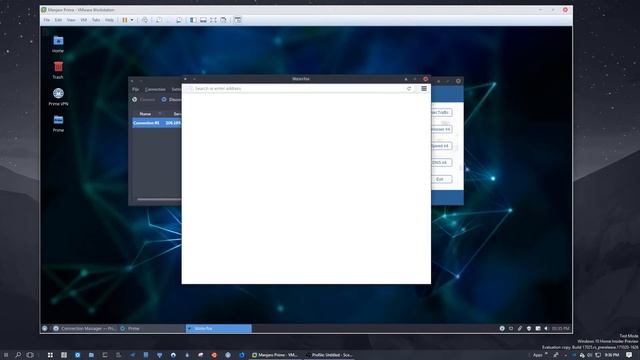
Task: Click the Speed button in Prime window
Action: pos(441,146)
